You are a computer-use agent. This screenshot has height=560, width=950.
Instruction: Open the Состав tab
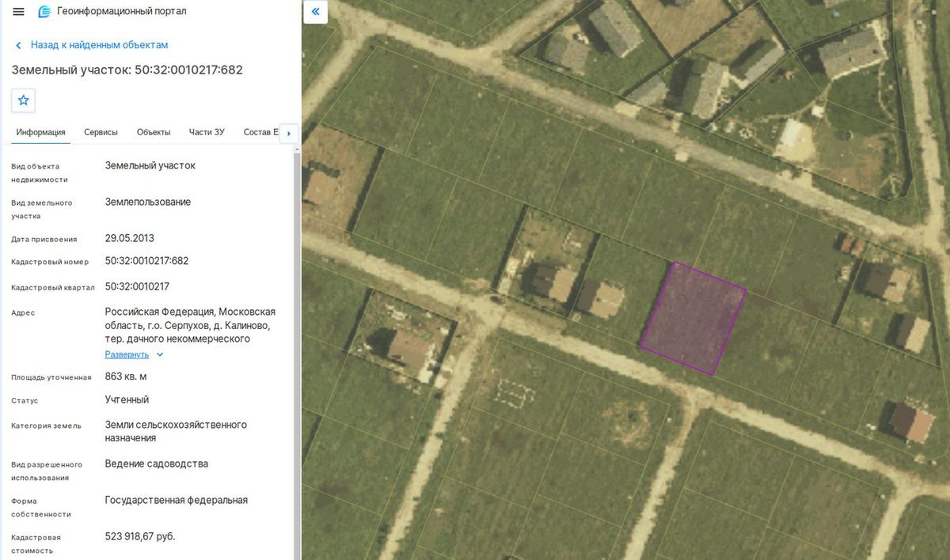[x=261, y=132]
